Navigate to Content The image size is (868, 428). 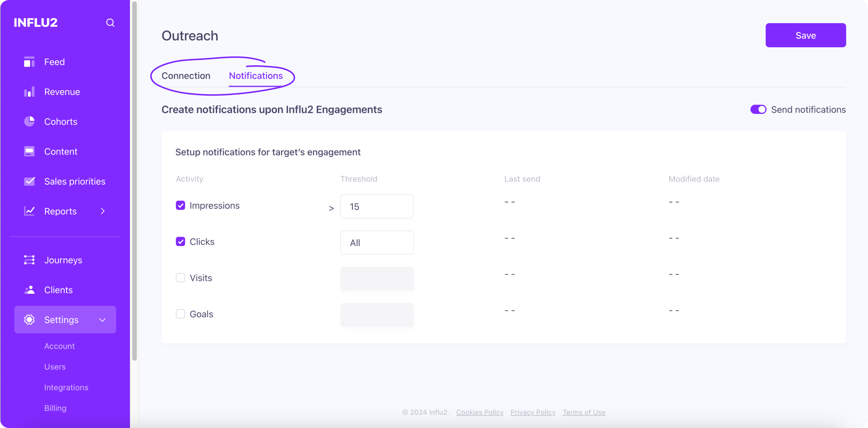coord(61,152)
